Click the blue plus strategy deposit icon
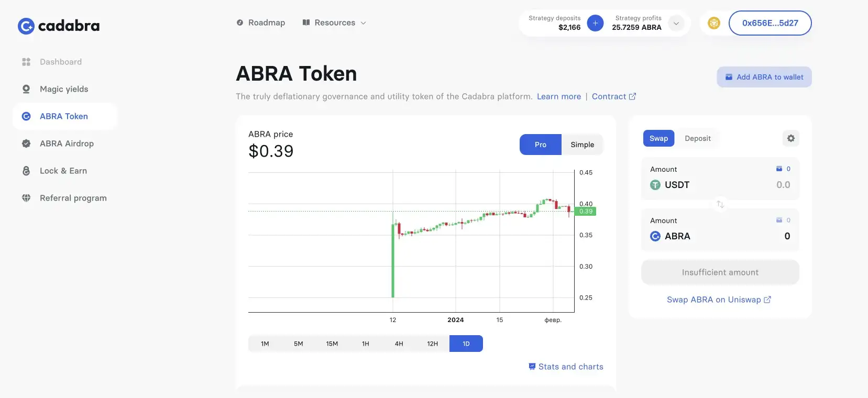 pos(595,23)
